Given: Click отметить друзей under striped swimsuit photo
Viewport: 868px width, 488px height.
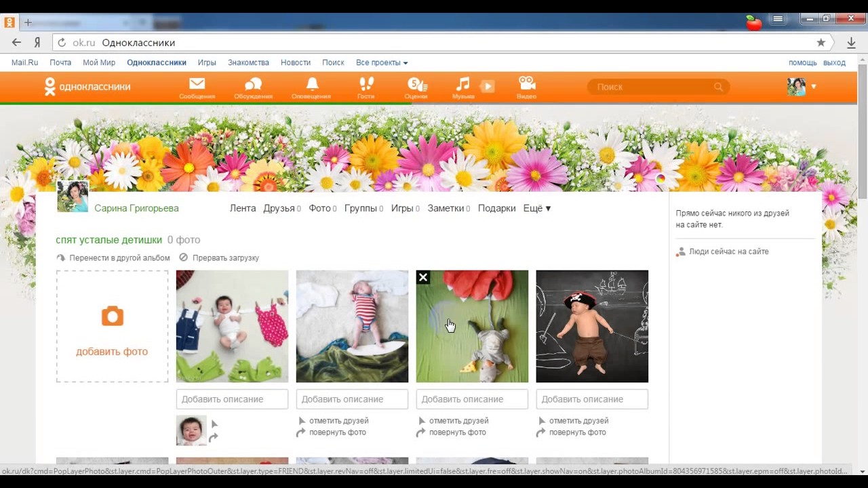Looking at the screenshot, I should (339, 421).
